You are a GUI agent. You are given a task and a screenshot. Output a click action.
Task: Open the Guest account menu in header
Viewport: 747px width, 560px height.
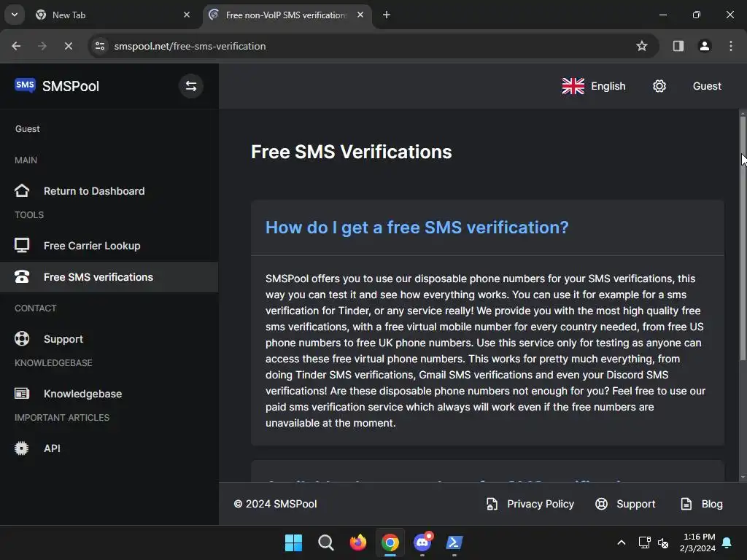pyautogui.click(x=707, y=86)
